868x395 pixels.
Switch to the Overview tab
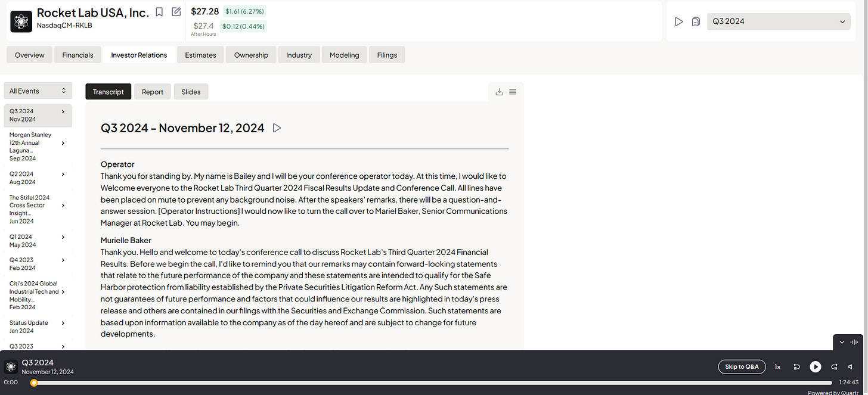(29, 55)
